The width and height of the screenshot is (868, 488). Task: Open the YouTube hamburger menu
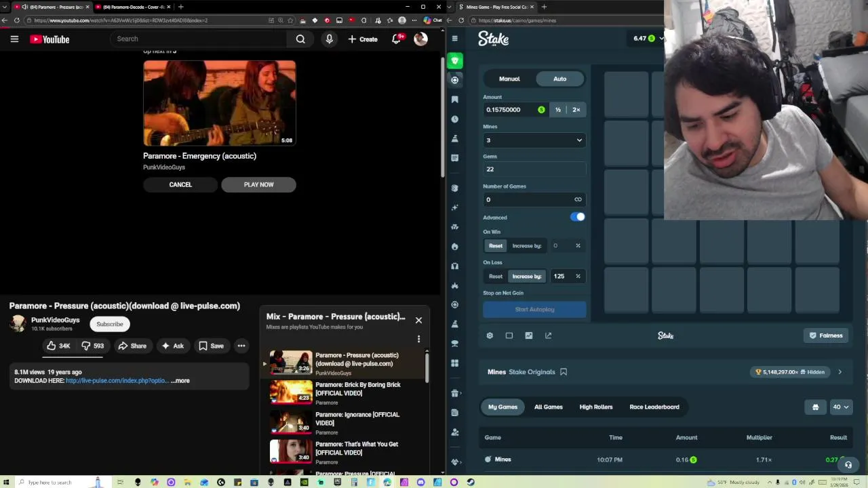[x=14, y=39]
